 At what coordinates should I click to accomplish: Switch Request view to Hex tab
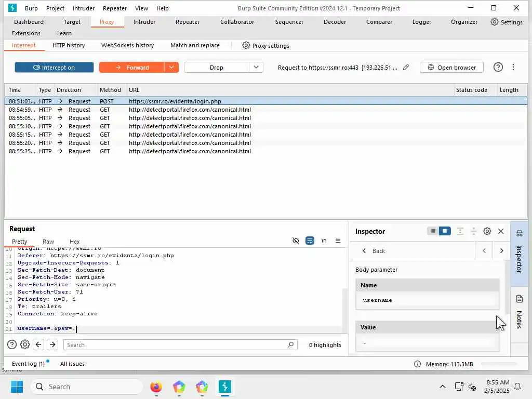(x=74, y=242)
